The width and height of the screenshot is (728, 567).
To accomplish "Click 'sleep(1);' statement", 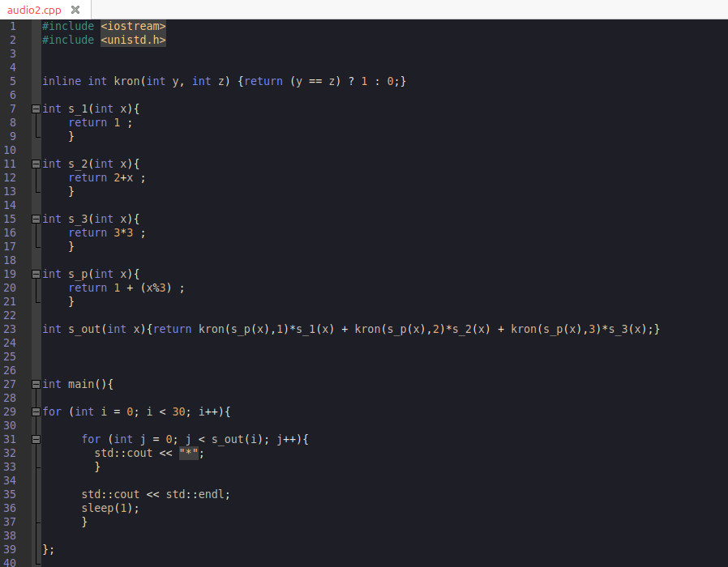I will [x=110, y=509].
